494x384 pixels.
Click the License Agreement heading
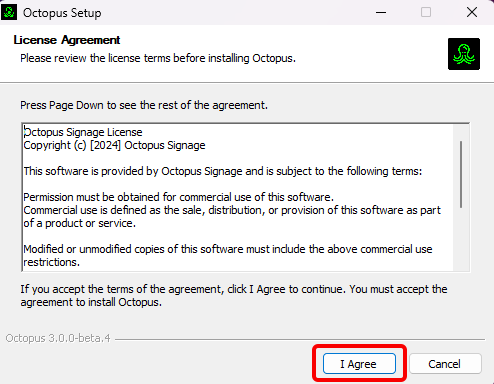coord(67,40)
